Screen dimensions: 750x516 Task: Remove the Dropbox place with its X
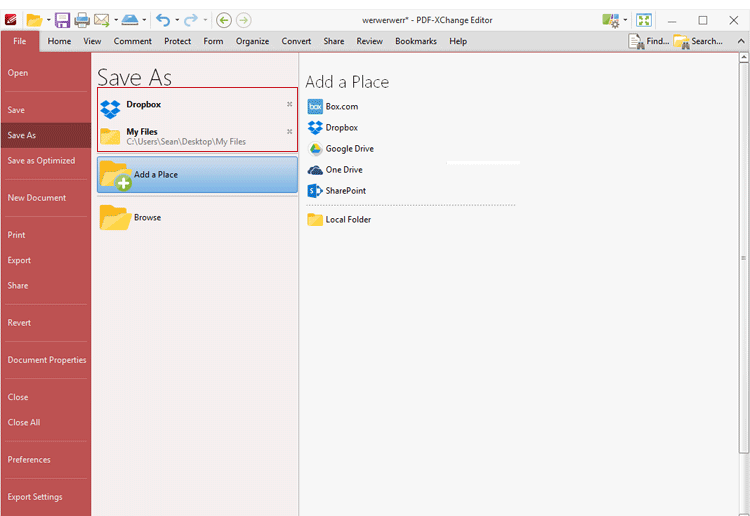pos(290,104)
